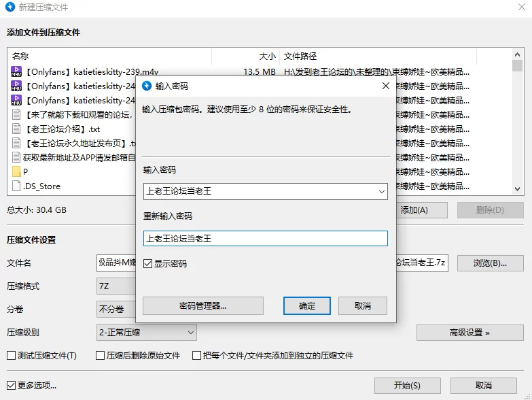Click the folder icon named P
Image resolution: width=532 pixels, height=400 pixels.
click(16, 172)
